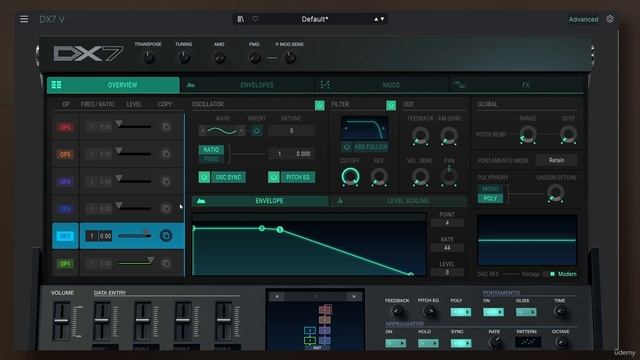Click OP2 level slider

pos(134,235)
